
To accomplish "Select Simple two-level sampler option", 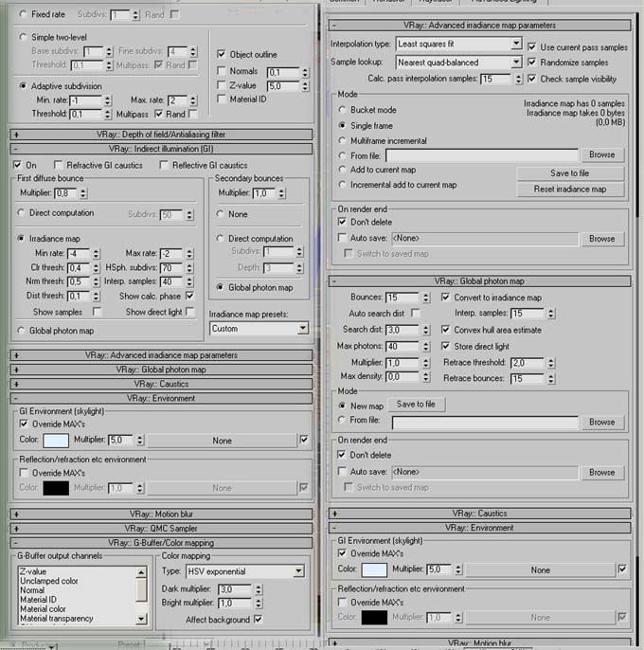I will click(23, 37).
